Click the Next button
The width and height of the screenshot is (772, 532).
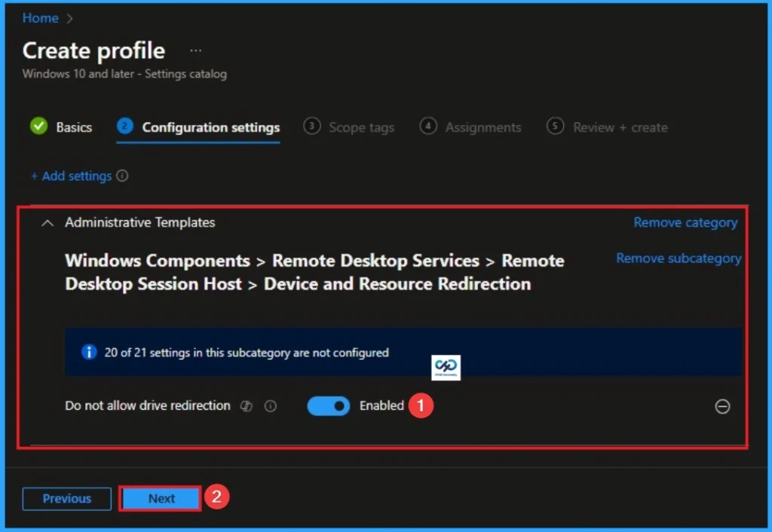click(x=159, y=498)
